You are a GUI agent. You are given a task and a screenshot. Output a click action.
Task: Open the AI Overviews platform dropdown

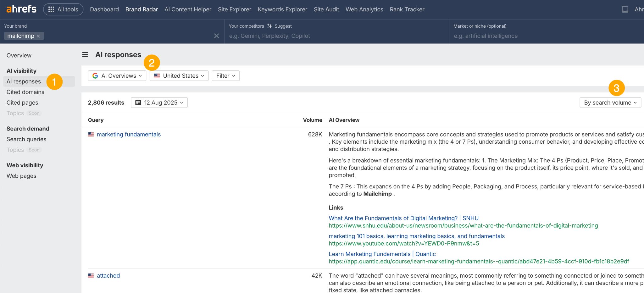[117, 75]
